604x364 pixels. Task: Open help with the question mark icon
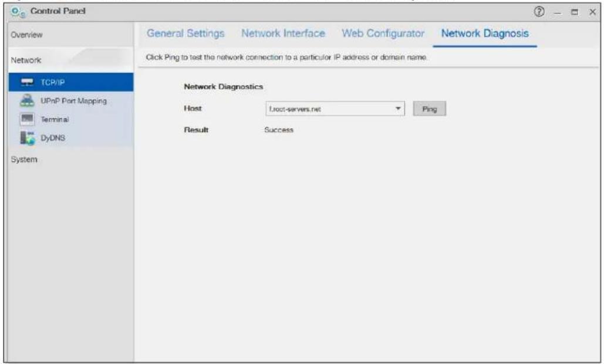click(539, 12)
